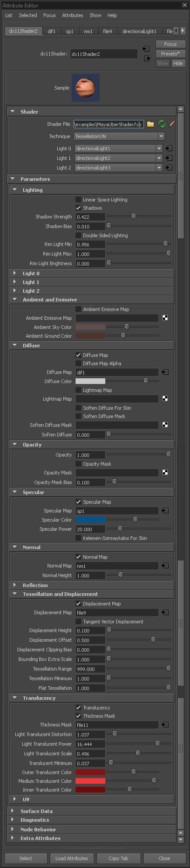The height and width of the screenshot is (868, 190).
Task: Click checker icon beside Opacity Mask field
Action: tap(165, 472)
